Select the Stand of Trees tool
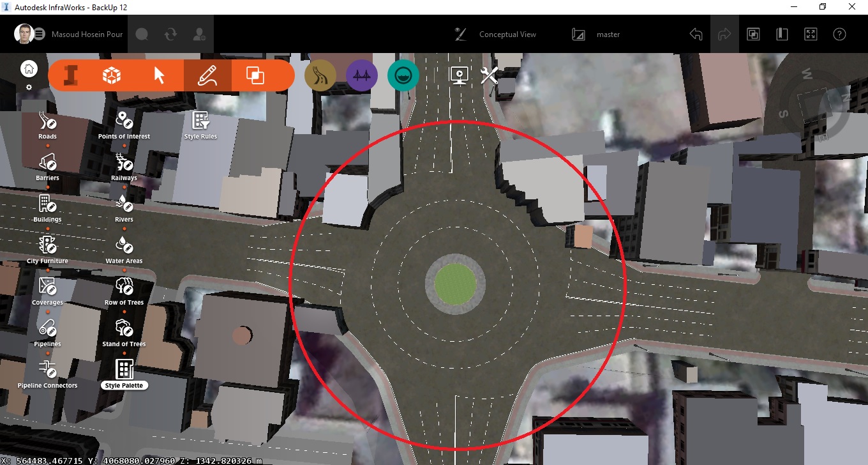Screen dimensions: 868x465 click(124, 330)
